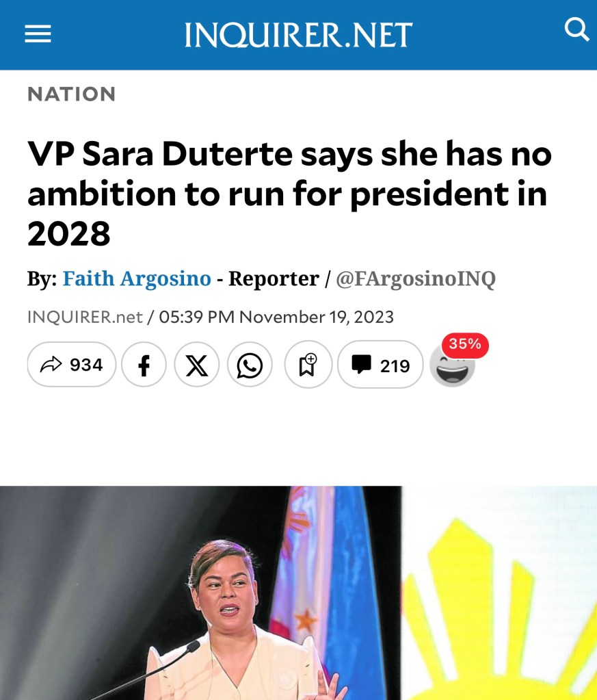Viewport: 597px width, 700px height.
Task: Open @FArgosinoINQ Twitter handle
Action: pos(415,279)
